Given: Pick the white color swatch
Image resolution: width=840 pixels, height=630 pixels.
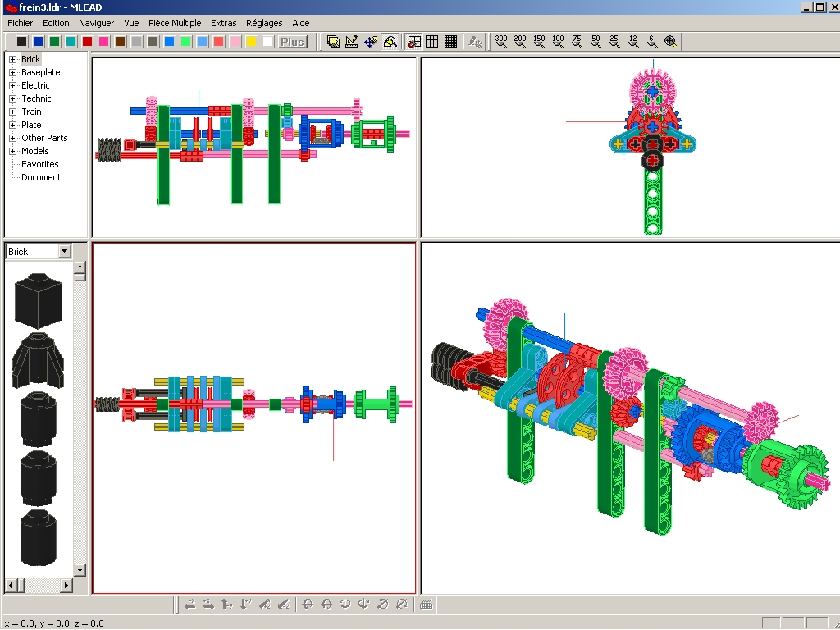Looking at the screenshot, I should (268, 42).
